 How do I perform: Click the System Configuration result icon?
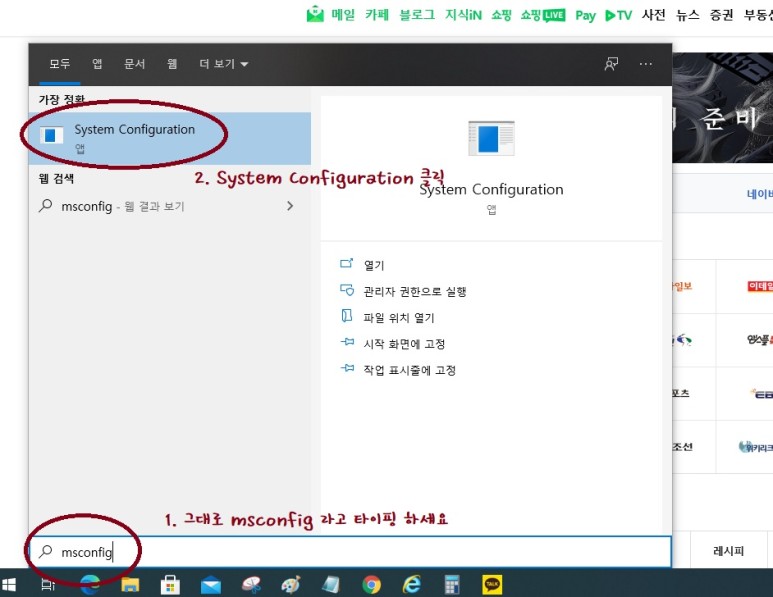tap(51, 135)
